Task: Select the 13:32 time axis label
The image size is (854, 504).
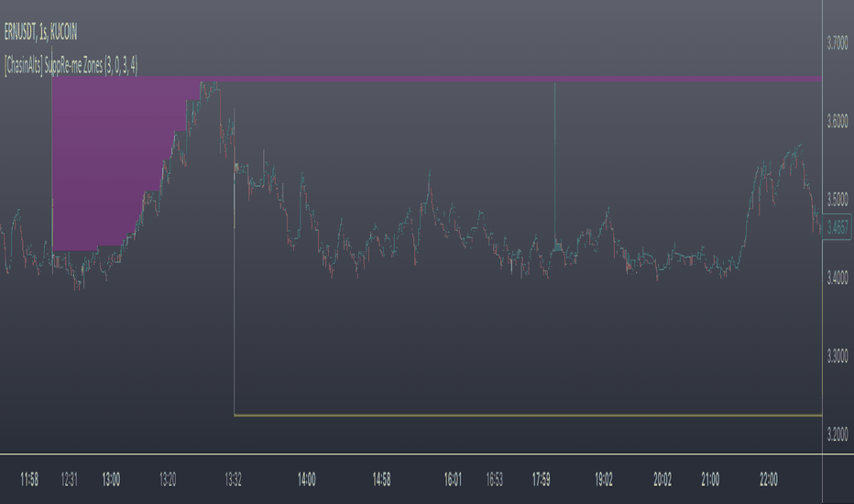Action: (x=233, y=479)
